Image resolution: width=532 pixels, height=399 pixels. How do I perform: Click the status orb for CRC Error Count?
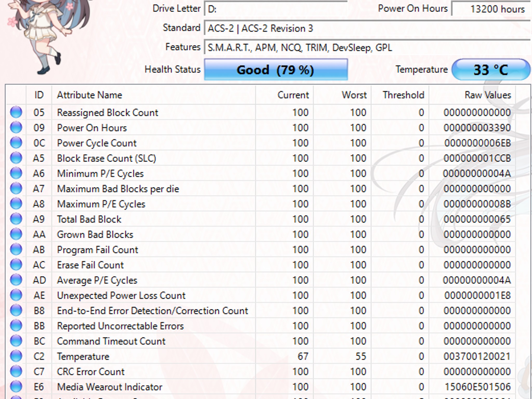(x=16, y=371)
